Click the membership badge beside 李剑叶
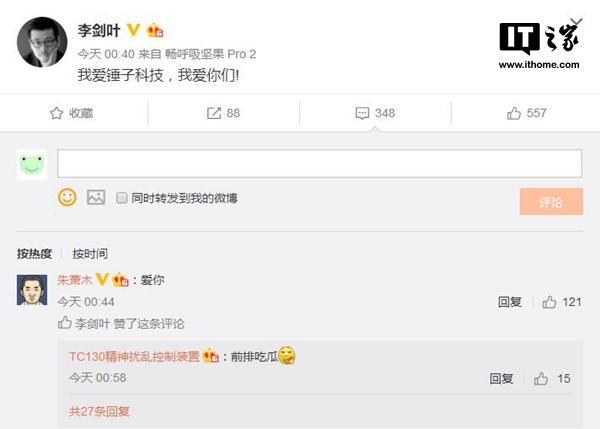This screenshot has width=600, height=429. coord(155,30)
